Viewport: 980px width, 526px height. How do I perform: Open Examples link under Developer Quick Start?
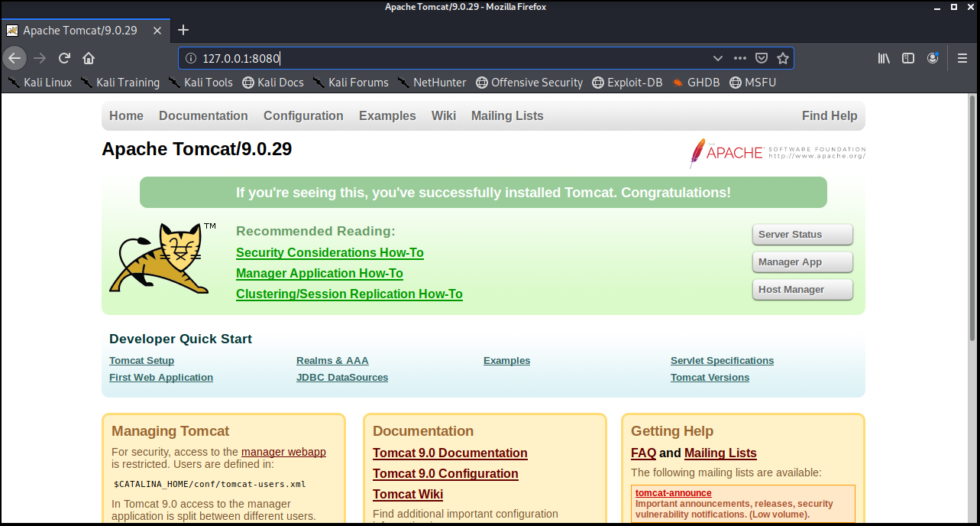tap(506, 361)
